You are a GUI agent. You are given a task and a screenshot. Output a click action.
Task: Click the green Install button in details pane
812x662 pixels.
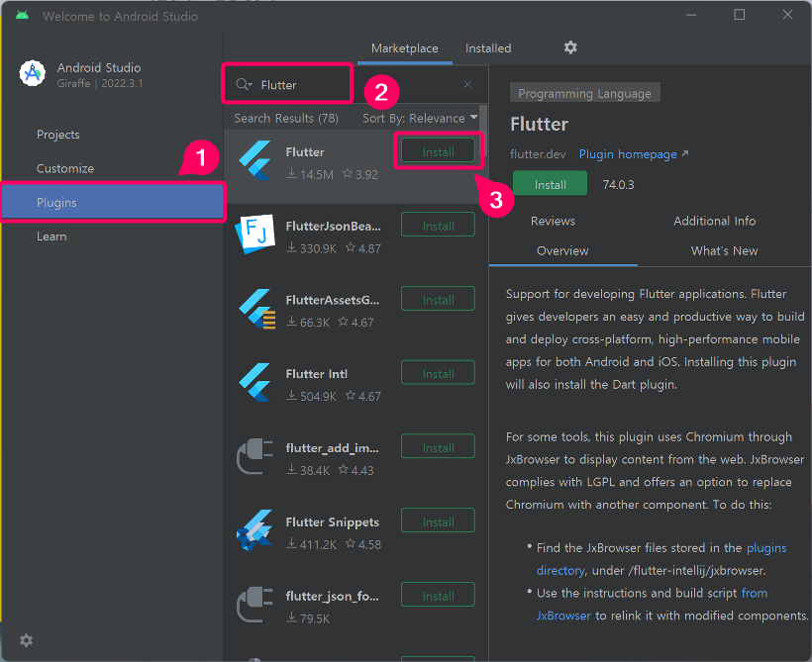[550, 184]
